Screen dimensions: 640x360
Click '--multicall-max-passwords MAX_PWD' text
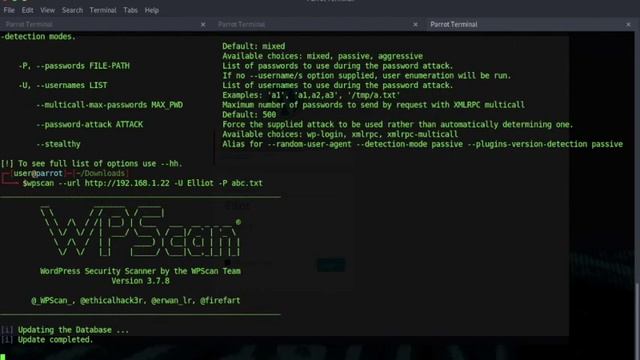pos(109,105)
